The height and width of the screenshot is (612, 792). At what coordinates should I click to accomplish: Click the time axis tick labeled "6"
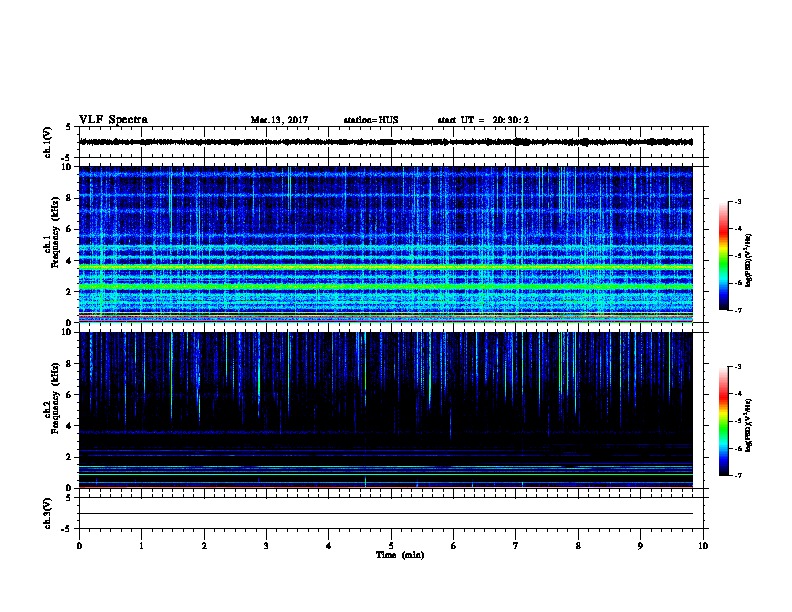pos(454,546)
